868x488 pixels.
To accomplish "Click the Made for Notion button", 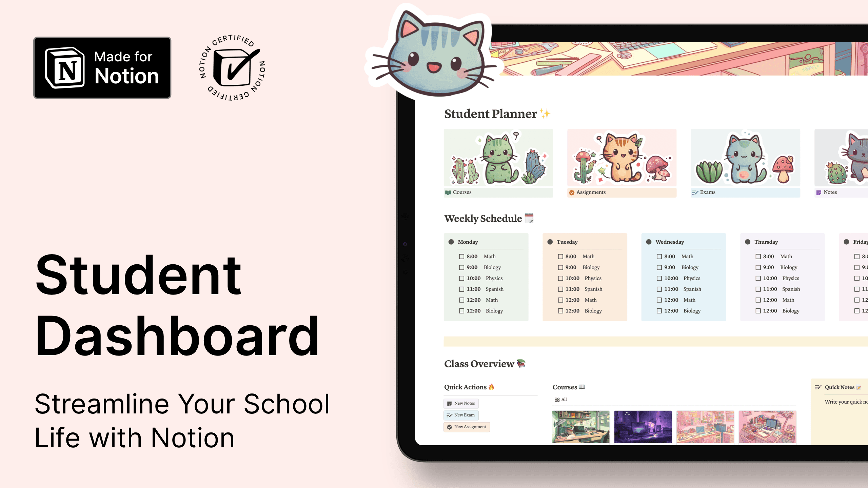I will 103,67.
